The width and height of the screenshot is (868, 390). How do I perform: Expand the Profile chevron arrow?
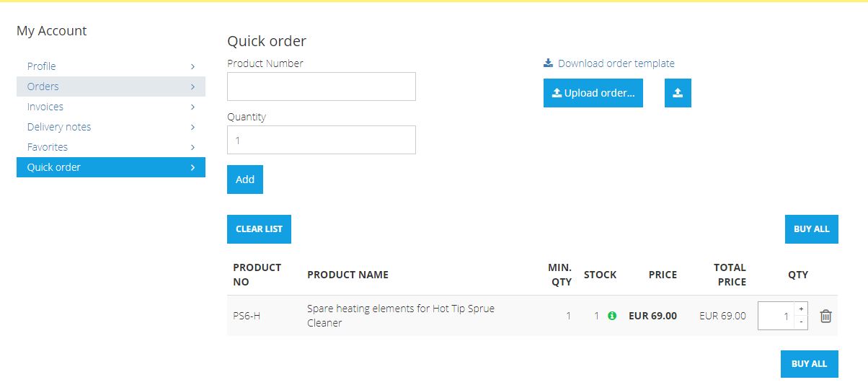[x=192, y=66]
